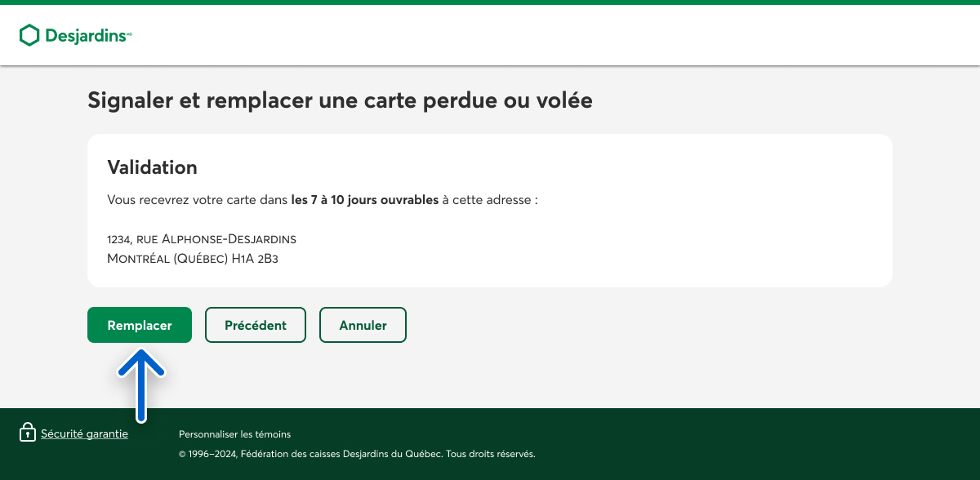Click the padlock icon in the footer

28,433
